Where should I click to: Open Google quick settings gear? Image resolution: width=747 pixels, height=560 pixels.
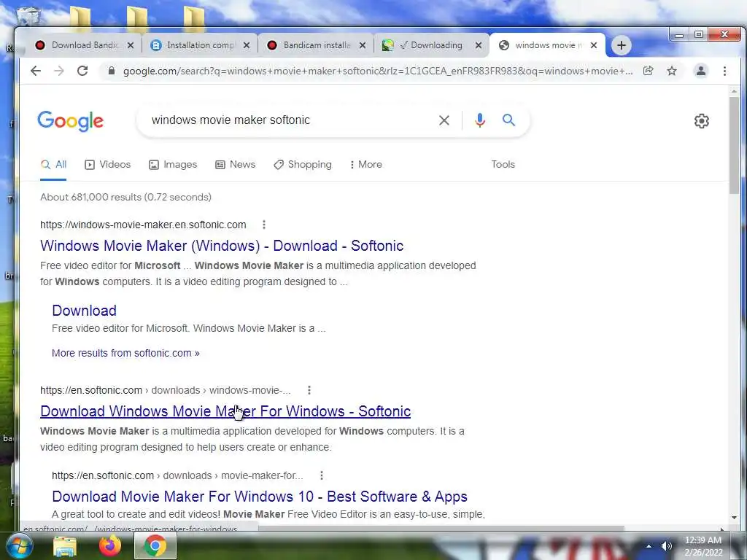pyautogui.click(x=701, y=121)
